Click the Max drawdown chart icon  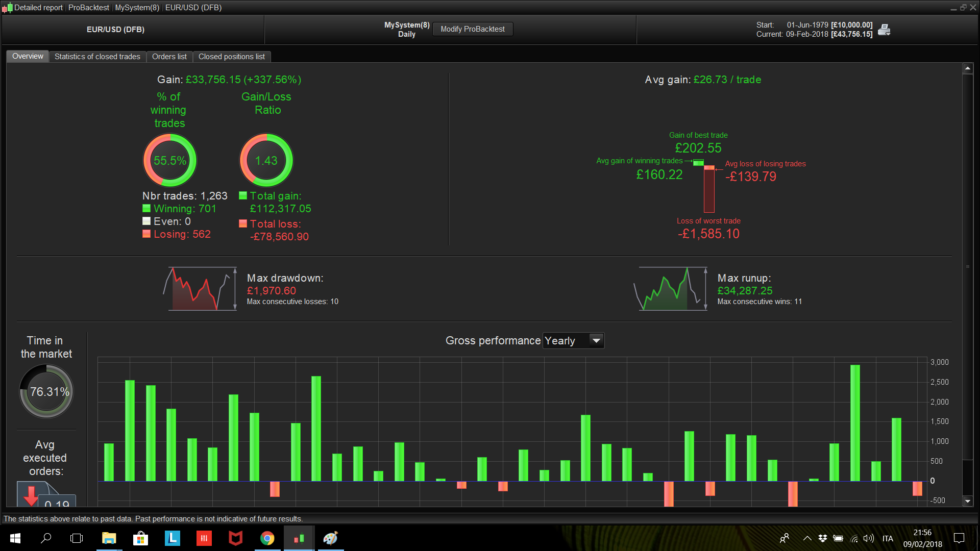200,289
